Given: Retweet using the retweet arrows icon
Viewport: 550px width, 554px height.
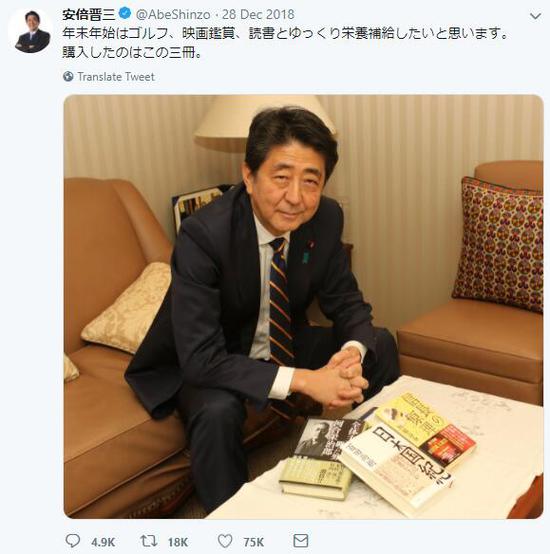Looking at the screenshot, I should 149,541.
